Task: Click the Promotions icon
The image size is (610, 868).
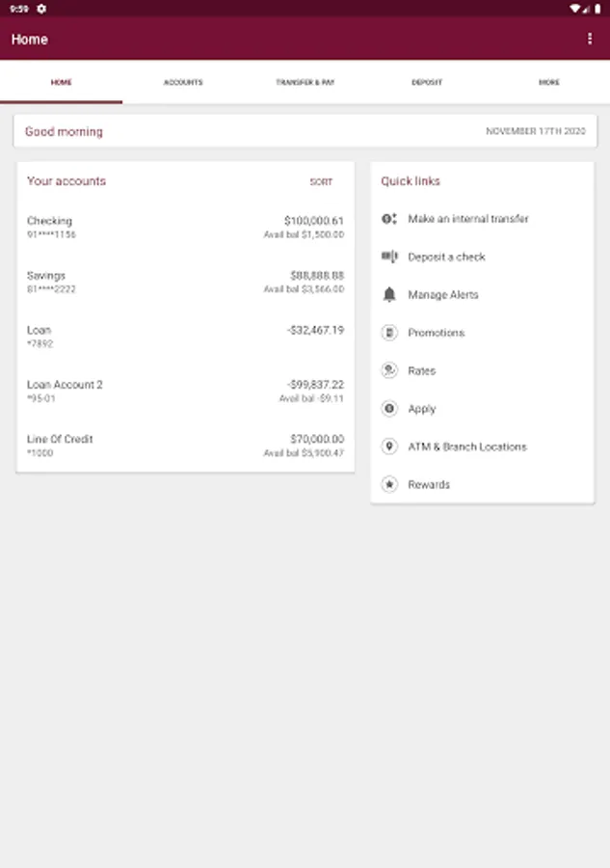Action: point(389,333)
